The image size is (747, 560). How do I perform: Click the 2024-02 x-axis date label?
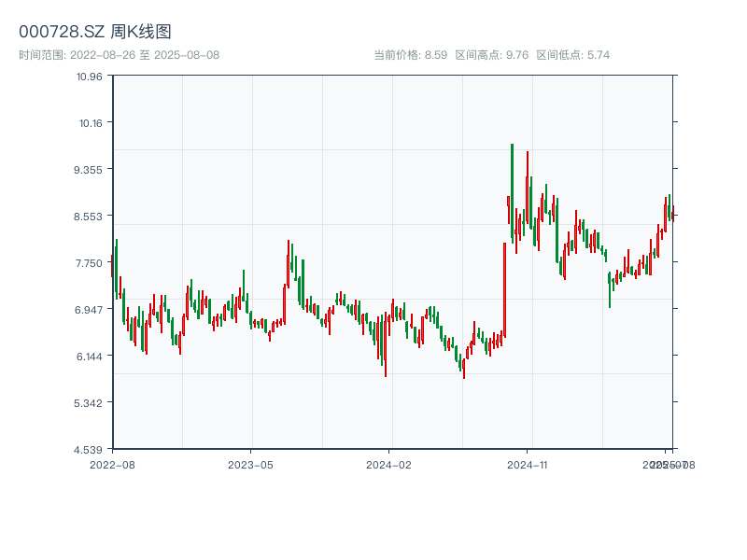pos(389,464)
